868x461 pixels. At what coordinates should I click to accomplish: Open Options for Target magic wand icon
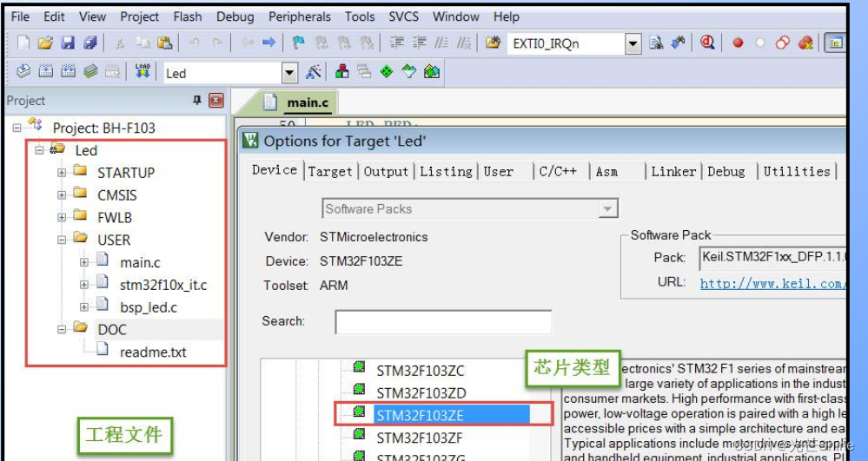tap(314, 72)
